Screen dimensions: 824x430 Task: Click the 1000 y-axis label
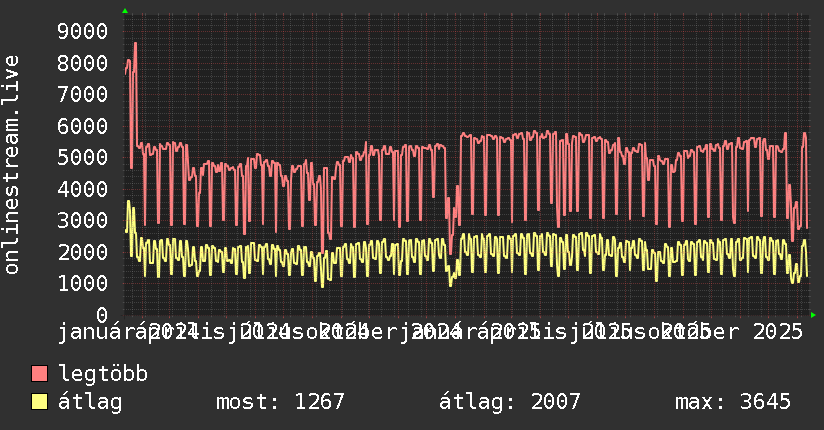[83, 283]
